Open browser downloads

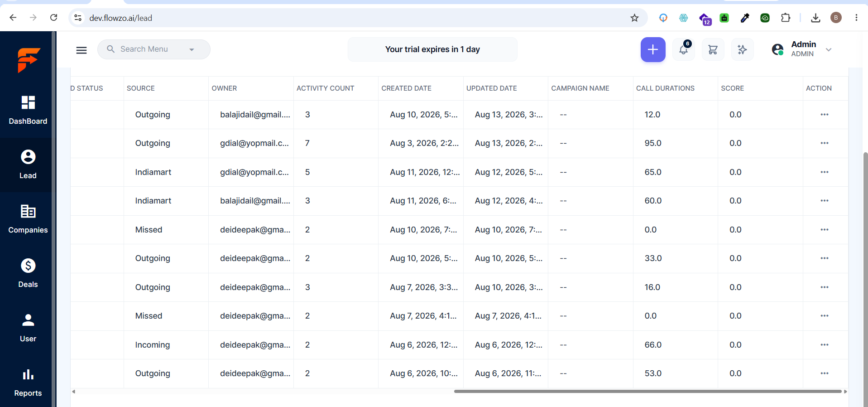pyautogui.click(x=815, y=18)
